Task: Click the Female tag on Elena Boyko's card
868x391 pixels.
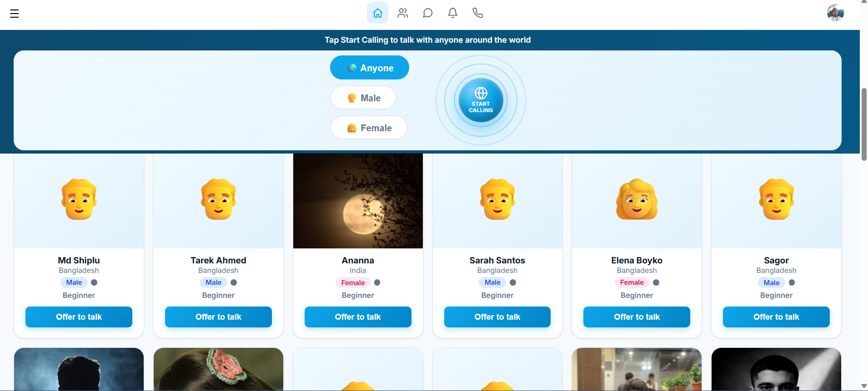Action: click(632, 282)
